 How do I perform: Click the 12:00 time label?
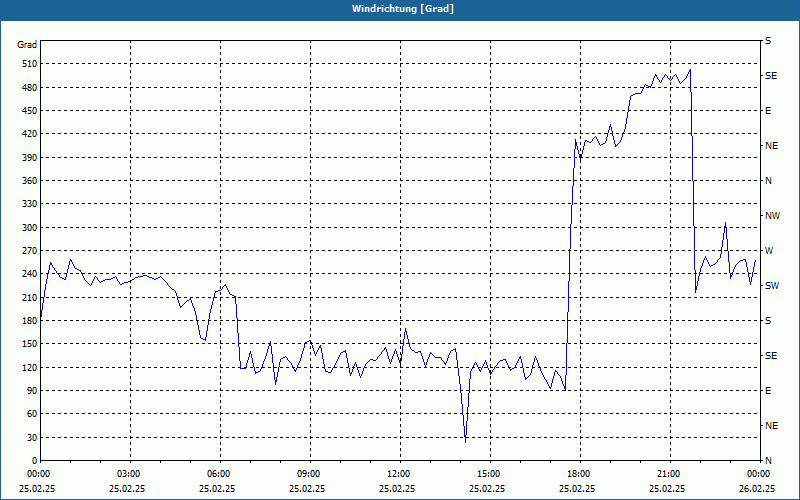pos(397,474)
